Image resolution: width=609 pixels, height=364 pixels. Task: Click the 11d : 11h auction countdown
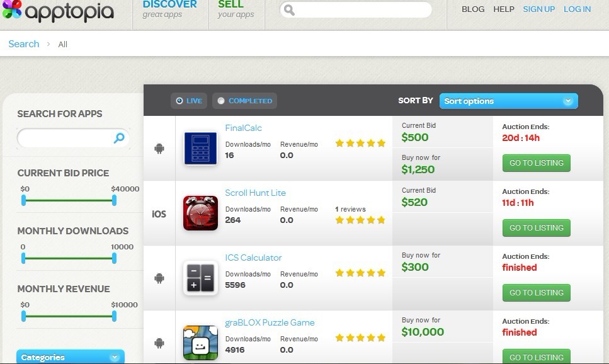coord(518,203)
